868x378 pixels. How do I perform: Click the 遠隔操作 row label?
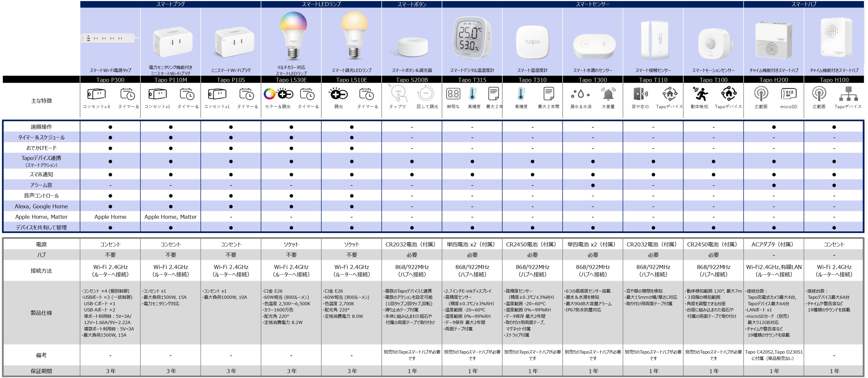click(41, 127)
